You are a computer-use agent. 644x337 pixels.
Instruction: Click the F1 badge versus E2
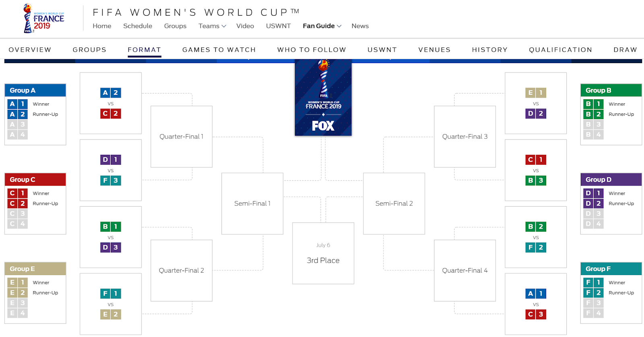coord(111,294)
